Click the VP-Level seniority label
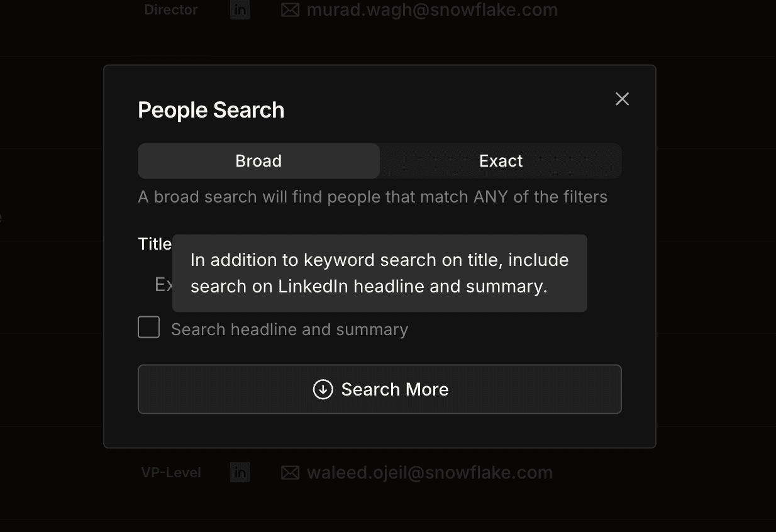Viewport: 776px width, 532px height. point(171,472)
